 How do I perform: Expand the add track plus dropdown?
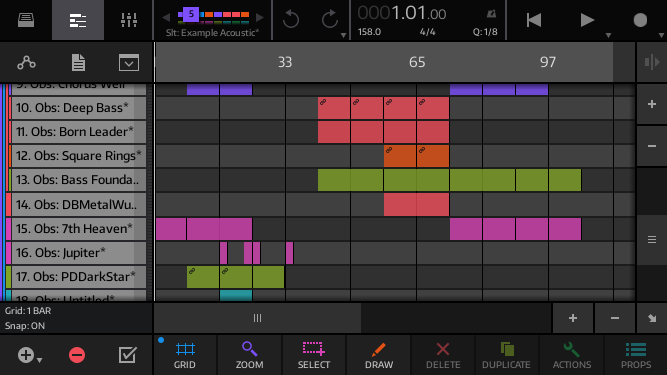tap(29, 355)
